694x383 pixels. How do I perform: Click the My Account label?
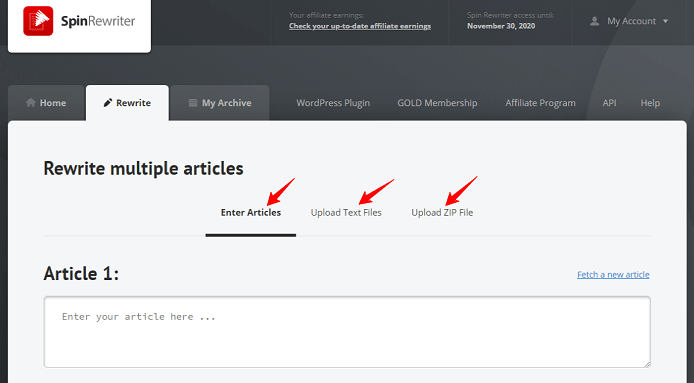631,21
